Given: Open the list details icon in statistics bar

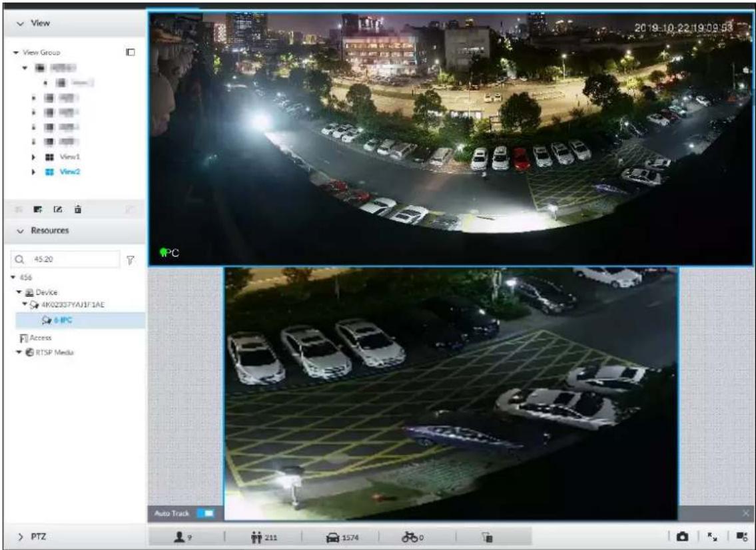Looking at the screenshot, I should tap(487, 537).
